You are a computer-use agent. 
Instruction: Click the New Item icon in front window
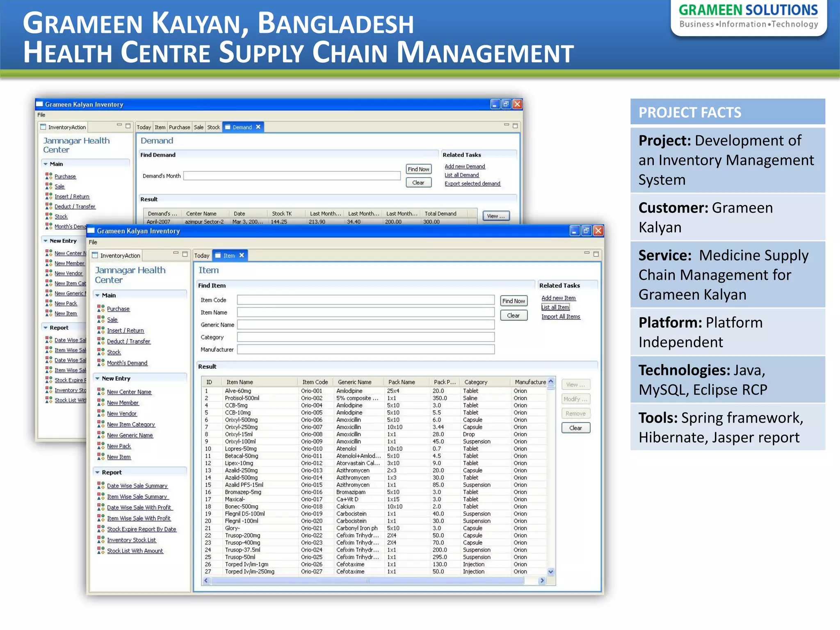[x=100, y=457]
